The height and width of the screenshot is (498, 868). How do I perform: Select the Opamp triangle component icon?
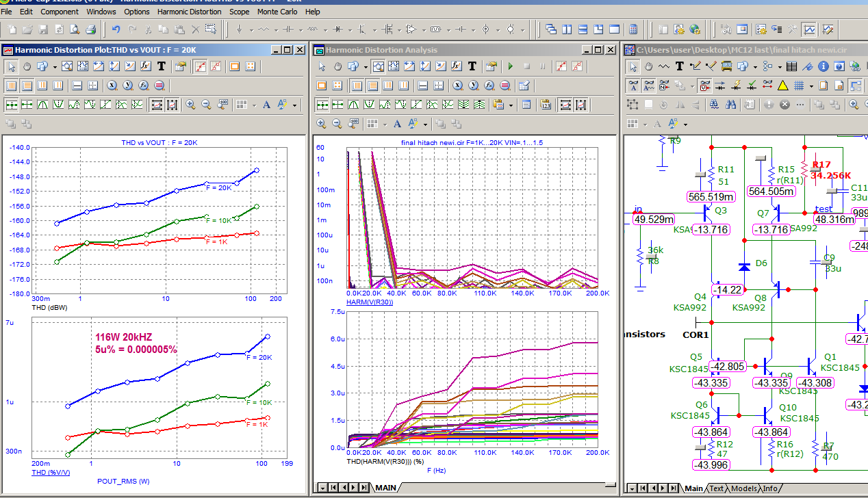411,29
